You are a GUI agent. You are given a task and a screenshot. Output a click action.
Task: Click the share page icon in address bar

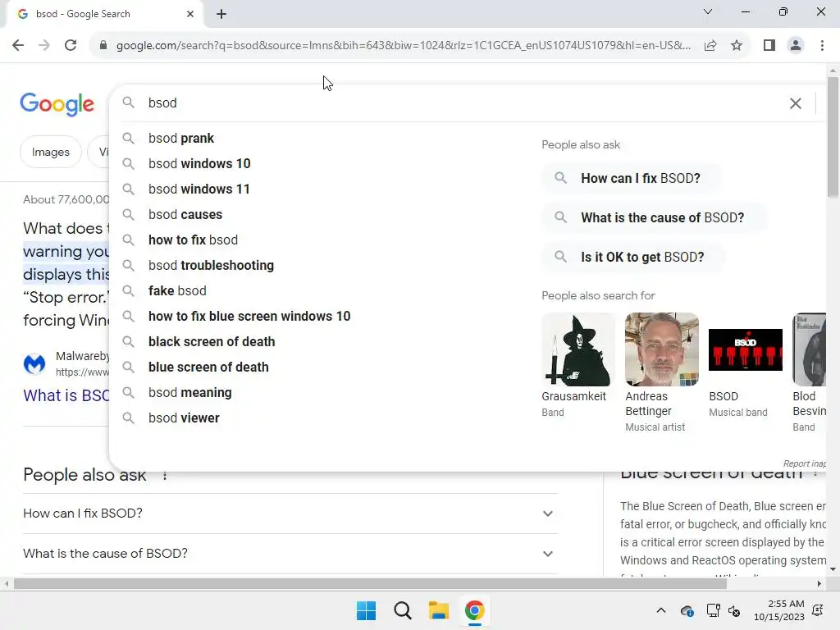710,45
